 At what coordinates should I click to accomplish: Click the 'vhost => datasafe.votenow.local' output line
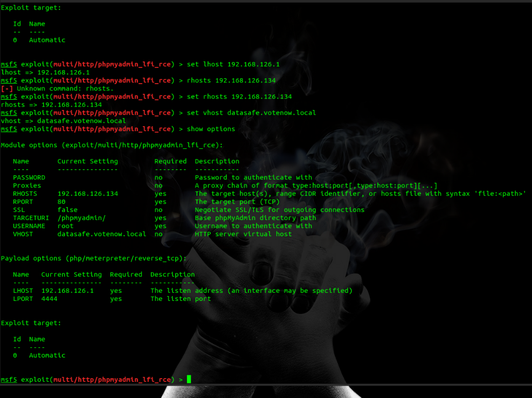64,121
